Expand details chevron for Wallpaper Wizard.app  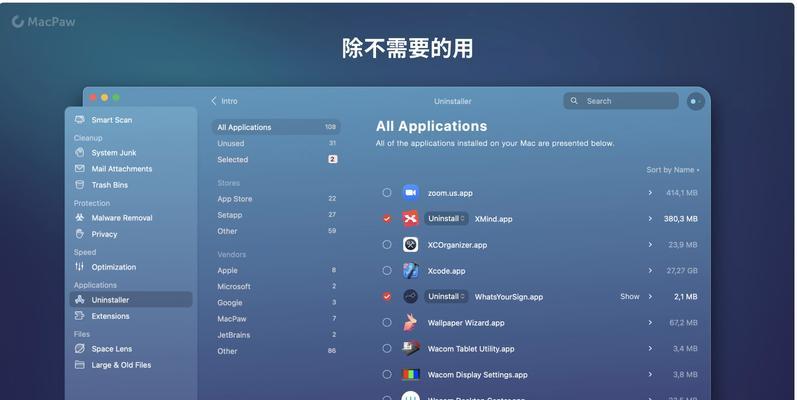pos(650,322)
